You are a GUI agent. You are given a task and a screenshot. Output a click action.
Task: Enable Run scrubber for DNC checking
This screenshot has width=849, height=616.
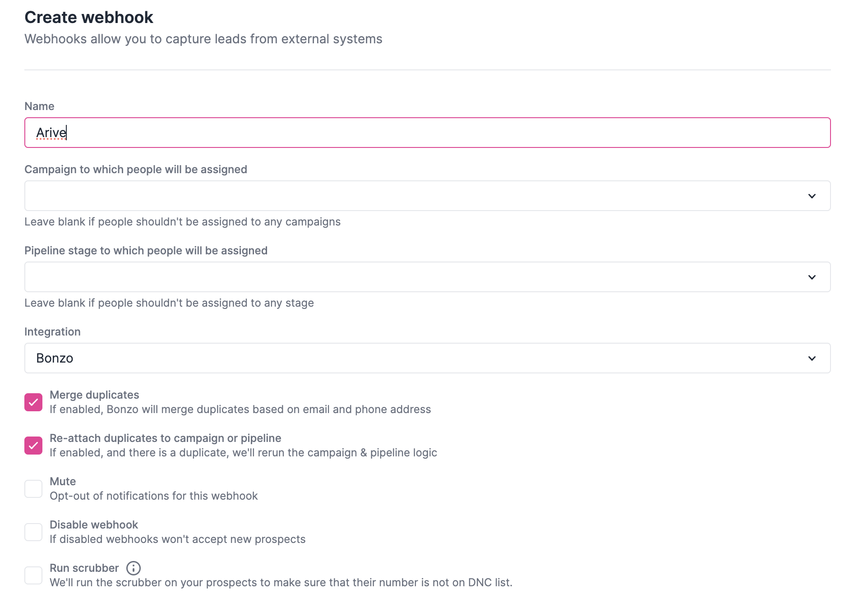pyautogui.click(x=33, y=575)
